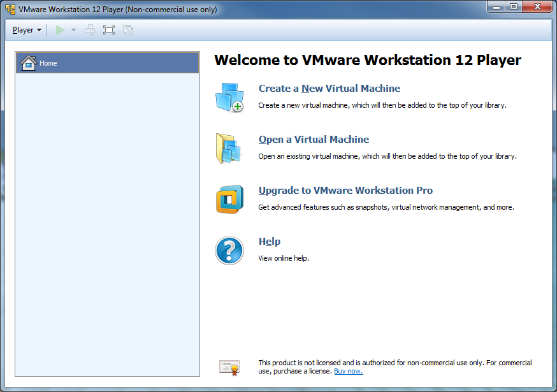Click the Unity mode toolbar icon

128,30
